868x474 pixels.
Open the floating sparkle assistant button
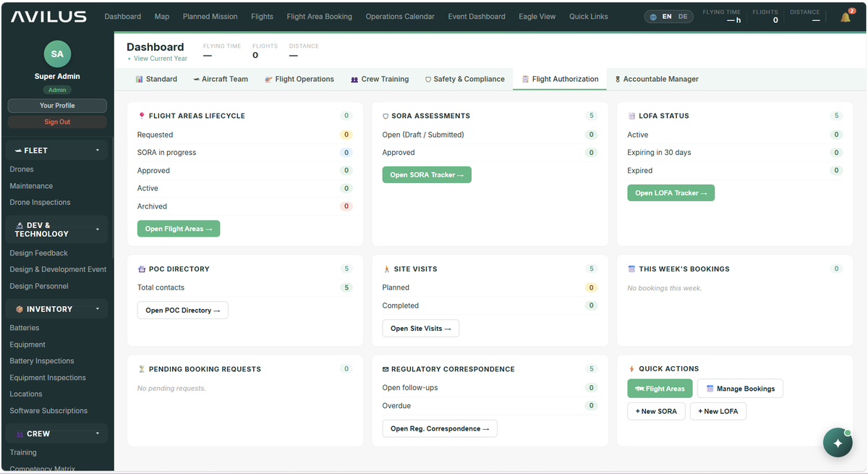tap(838, 443)
